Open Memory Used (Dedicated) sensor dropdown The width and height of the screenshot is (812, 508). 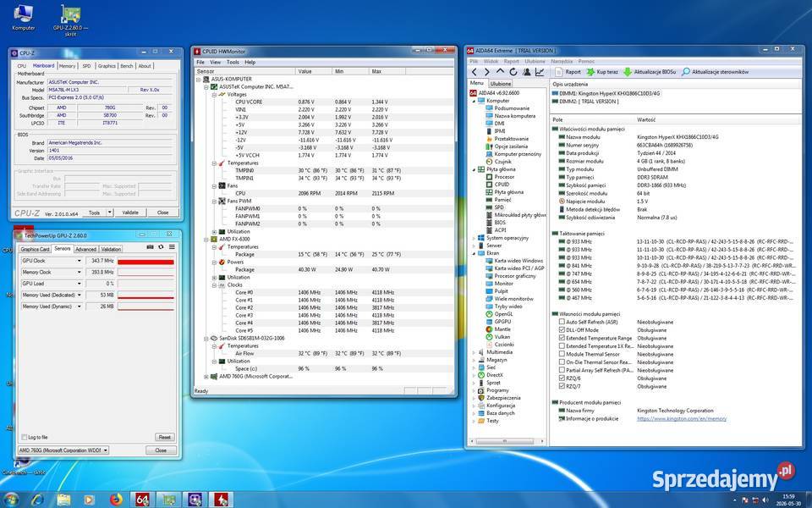80,295
